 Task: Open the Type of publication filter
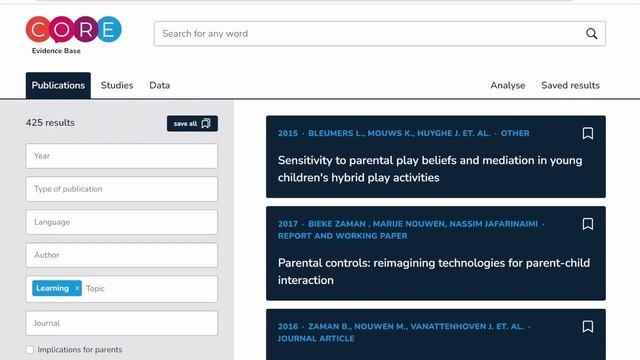coord(122,189)
